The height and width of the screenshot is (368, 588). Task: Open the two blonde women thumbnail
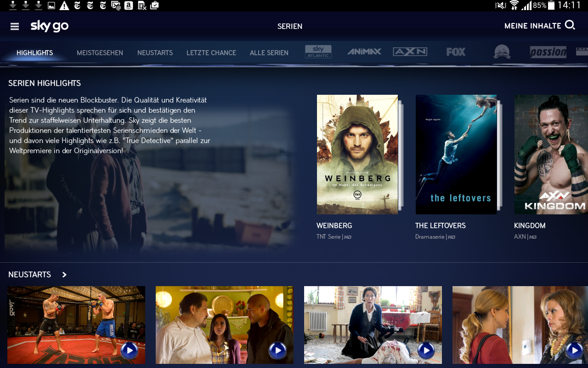[x=520, y=325]
